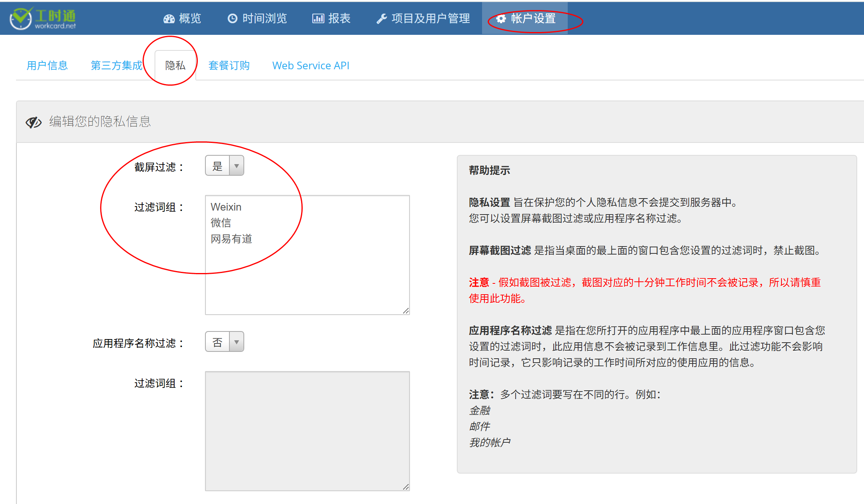The height and width of the screenshot is (504, 864).
Task: Click the workcard.net logo icon
Action: pos(21,18)
